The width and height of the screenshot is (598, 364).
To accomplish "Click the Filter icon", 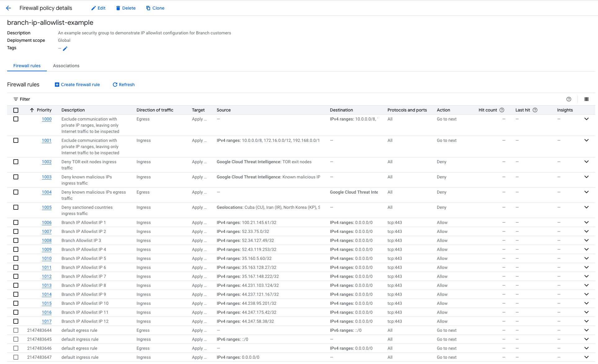I will pyautogui.click(x=16, y=99).
